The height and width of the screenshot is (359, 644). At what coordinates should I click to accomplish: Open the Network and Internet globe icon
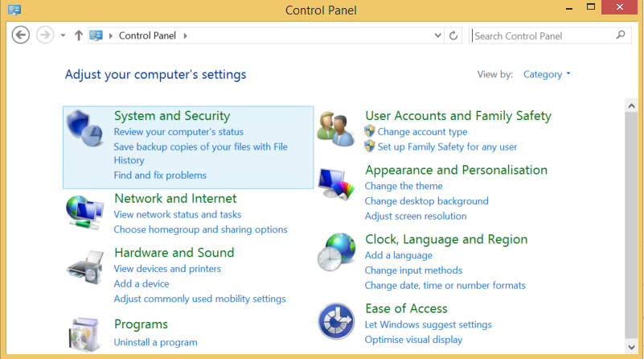coord(85,213)
